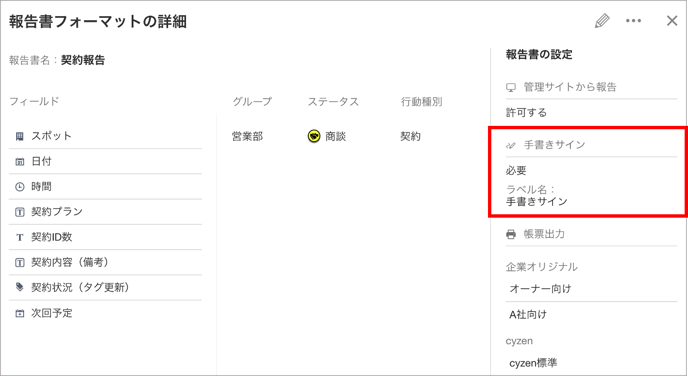The height and width of the screenshot is (376, 688).
Task: Click the 報告書フォーマットの詳細 dialog title
Action: (98, 21)
